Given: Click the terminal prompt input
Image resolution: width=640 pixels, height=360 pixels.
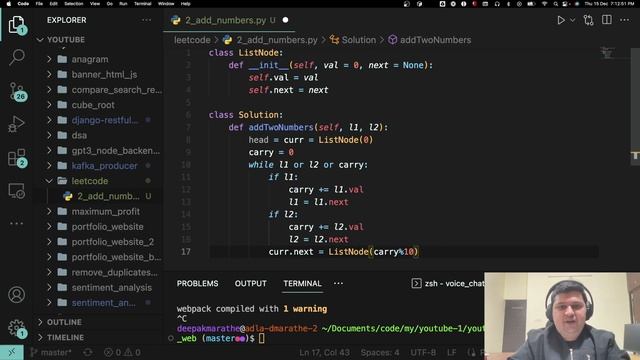Looking at the screenshot, I should pos(262,338).
